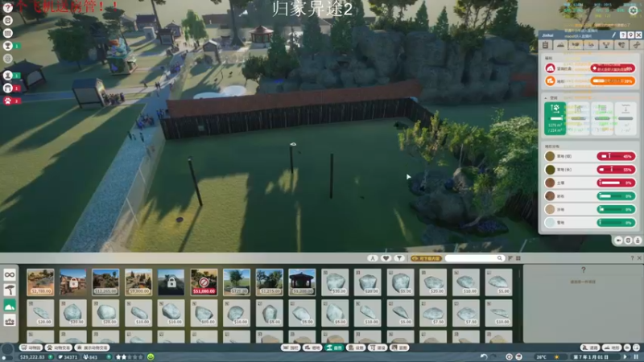
Task: Click the redo arrow in bottom bar
Action: 493,356
